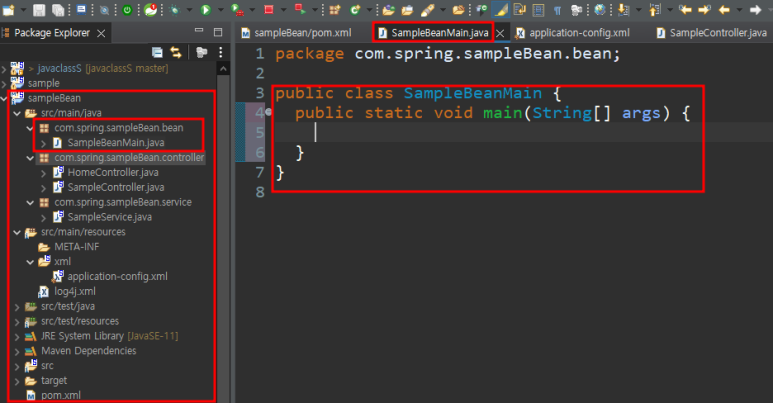
Task: Click the New Java Package icon
Action: (335, 9)
